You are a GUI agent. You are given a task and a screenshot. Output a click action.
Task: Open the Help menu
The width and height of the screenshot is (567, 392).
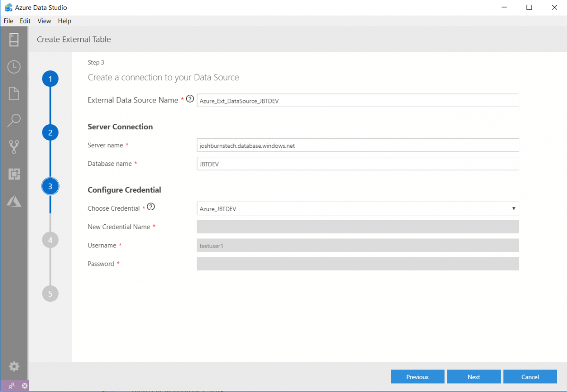tap(65, 21)
